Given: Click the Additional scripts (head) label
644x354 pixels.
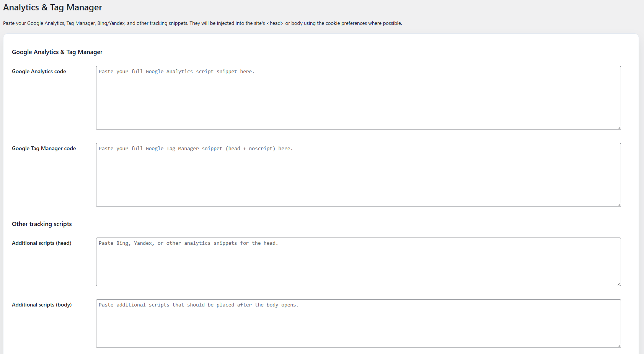Looking at the screenshot, I should (x=42, y=243).
